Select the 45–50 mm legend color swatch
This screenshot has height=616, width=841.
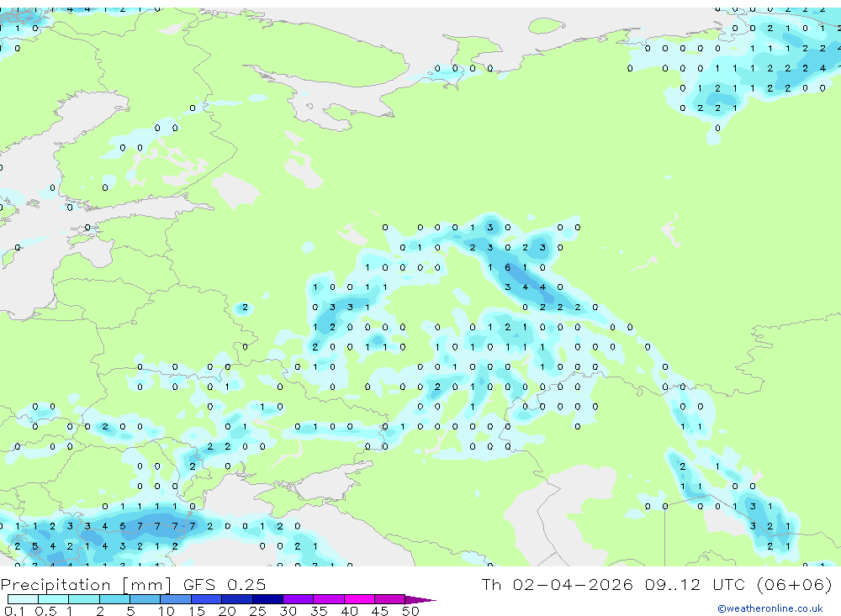(x=390, y=599)
